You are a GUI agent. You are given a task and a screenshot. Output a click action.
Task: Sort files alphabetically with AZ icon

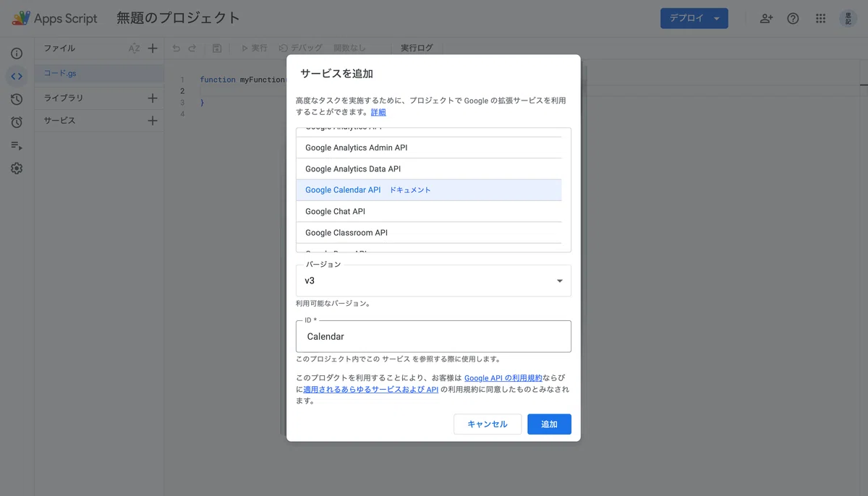[x=134, y=48]
